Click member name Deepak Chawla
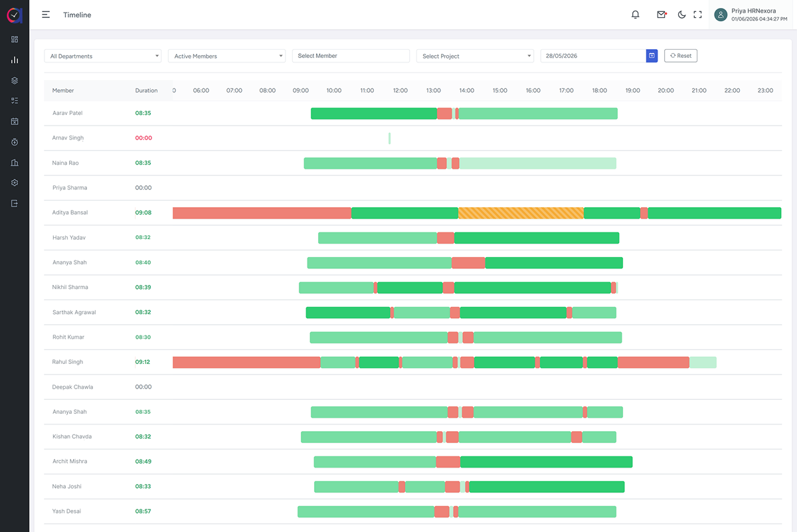The width and height of the screenshot is (797, 532). [72, 387]
